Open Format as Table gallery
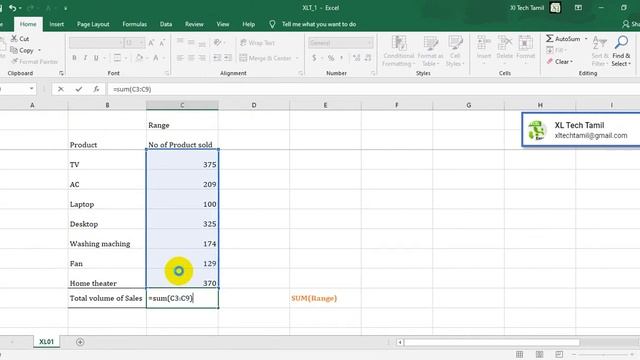Image resolution: width=640 pixels, height=360 pixels. [x=430, y=51]
